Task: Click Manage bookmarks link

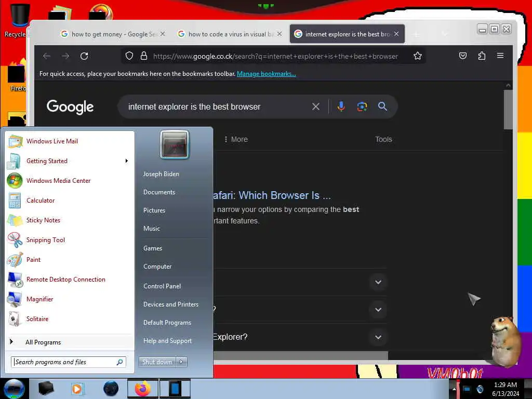Action: 267,74
